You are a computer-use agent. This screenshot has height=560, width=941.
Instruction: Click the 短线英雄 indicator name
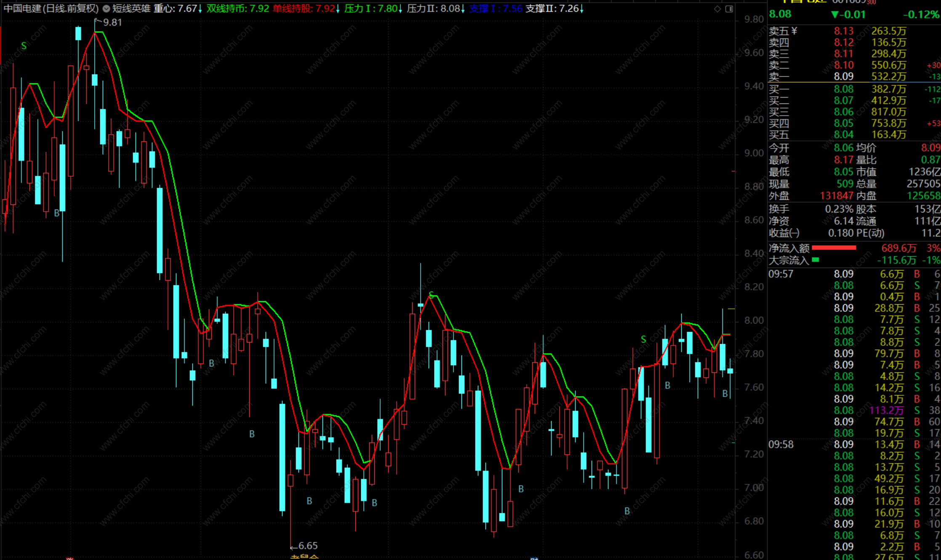(131, 8)
